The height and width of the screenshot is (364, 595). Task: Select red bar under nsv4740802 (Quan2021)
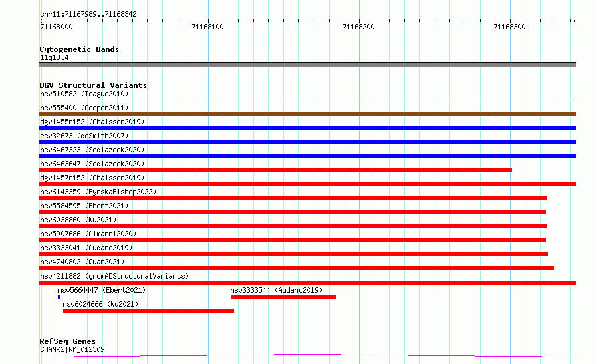297,268
